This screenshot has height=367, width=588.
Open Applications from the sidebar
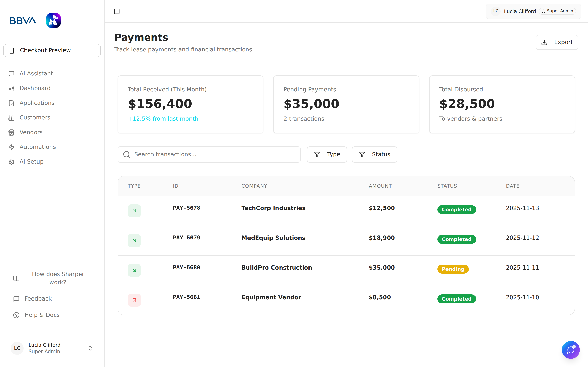coord(37,103)
